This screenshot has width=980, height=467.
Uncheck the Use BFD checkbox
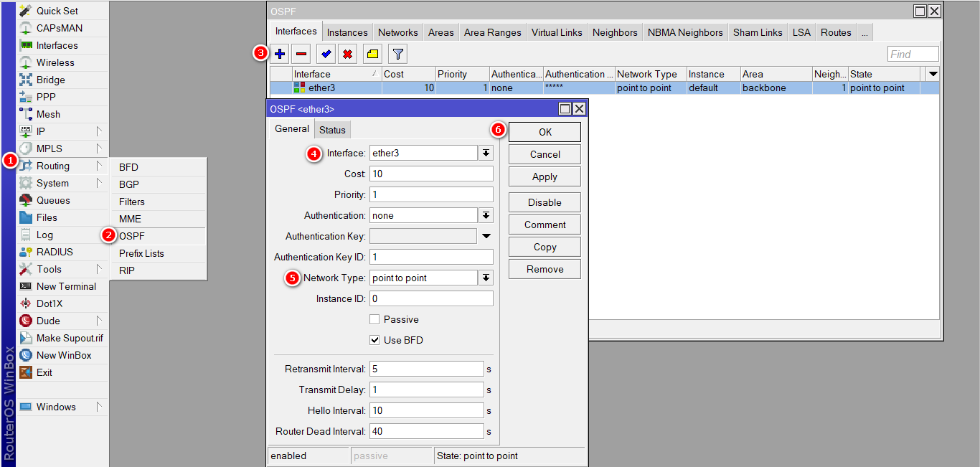tap(374, 339)
